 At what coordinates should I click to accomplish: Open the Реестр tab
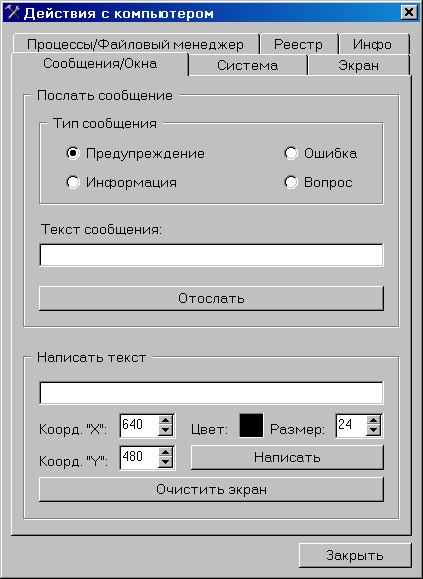coord(299,44)
